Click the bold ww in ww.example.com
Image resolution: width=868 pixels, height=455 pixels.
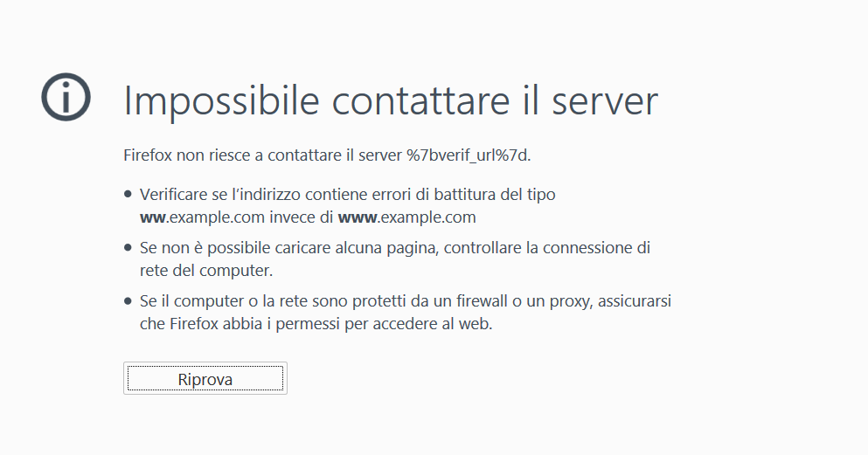[x=152, y=217]
